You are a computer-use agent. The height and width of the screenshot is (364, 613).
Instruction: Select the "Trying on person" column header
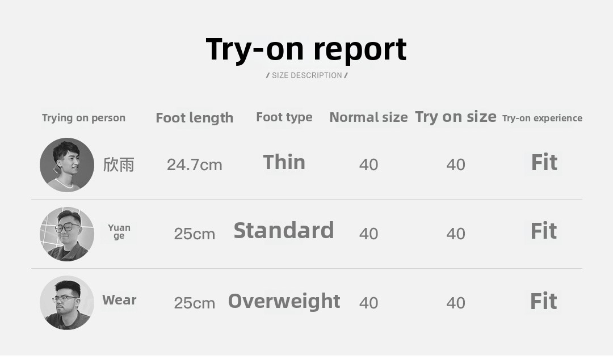pyautogui.click(x=83, y=118)
